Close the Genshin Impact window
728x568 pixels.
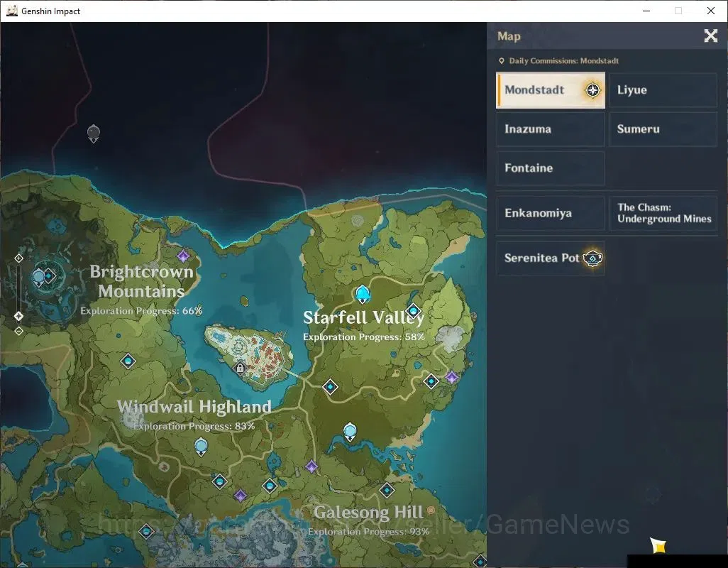[711, 11]
